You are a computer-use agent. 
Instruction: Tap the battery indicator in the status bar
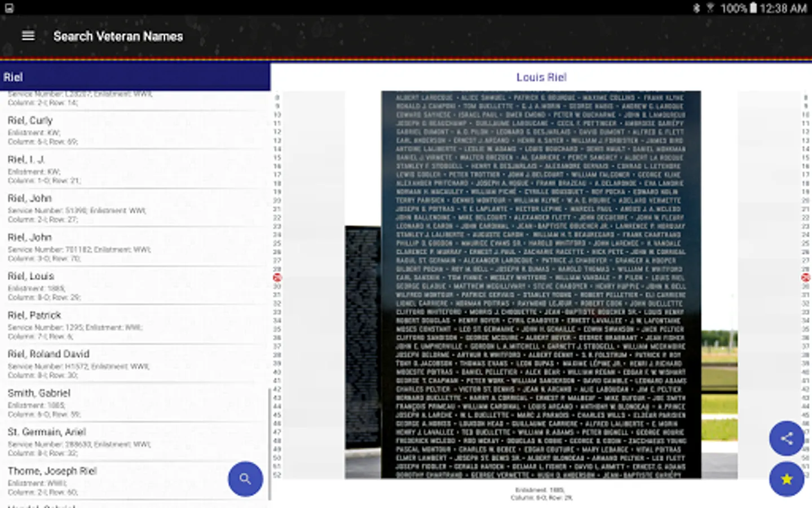coord(753,8)
